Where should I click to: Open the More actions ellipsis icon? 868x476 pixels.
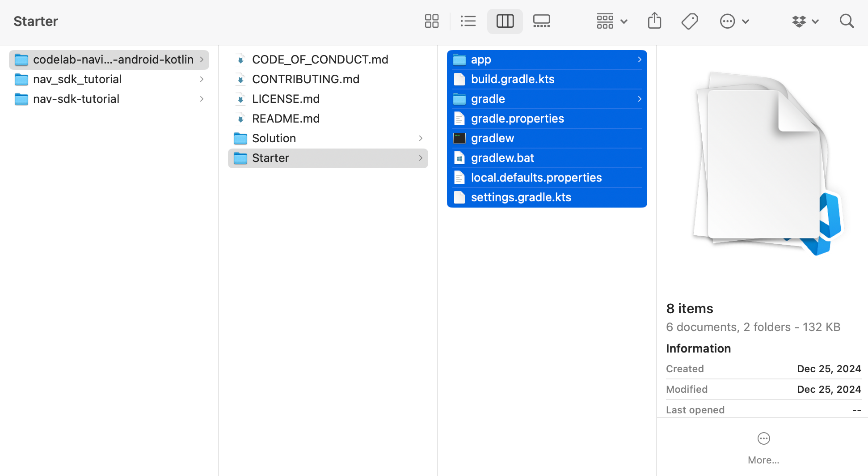tap(728, 21)
